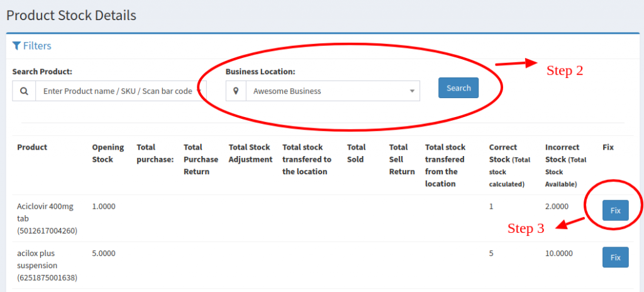Click the map marker icon for Business Location

pyautogui.click(x=236, y=91)
